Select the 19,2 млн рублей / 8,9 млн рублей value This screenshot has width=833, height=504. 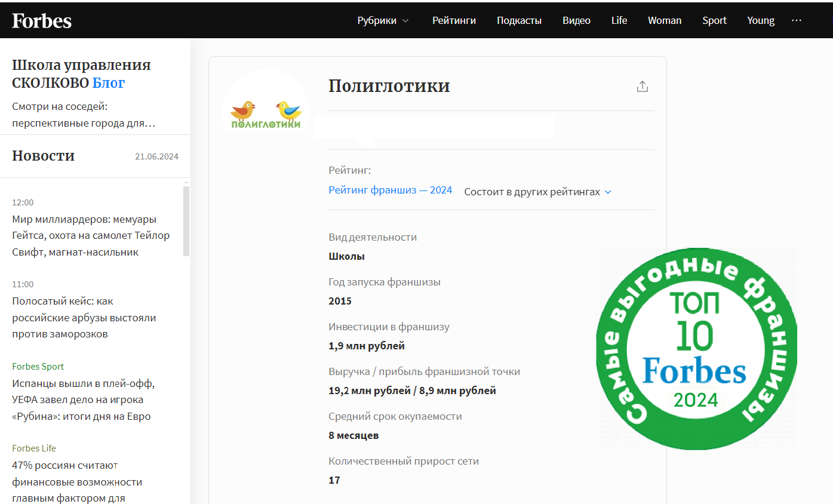(x=412, y=391)
